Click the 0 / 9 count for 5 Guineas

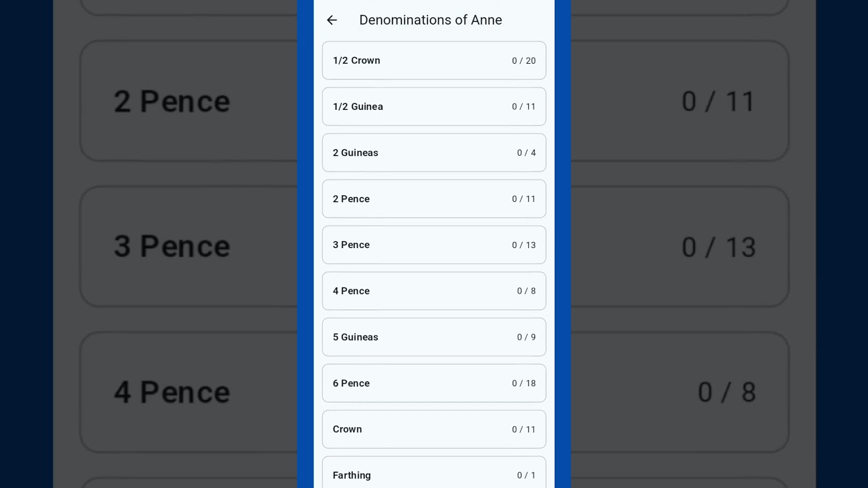tap(526, 338)
